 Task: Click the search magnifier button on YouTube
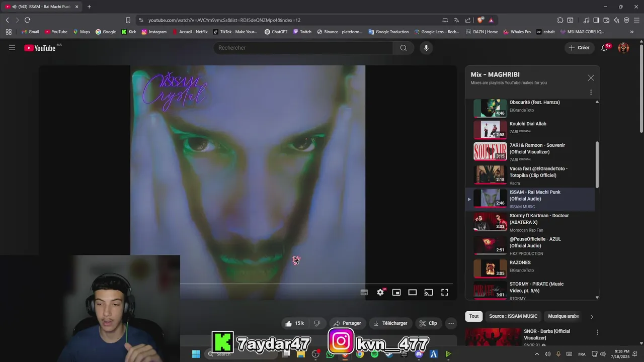[x=404, y=48]
